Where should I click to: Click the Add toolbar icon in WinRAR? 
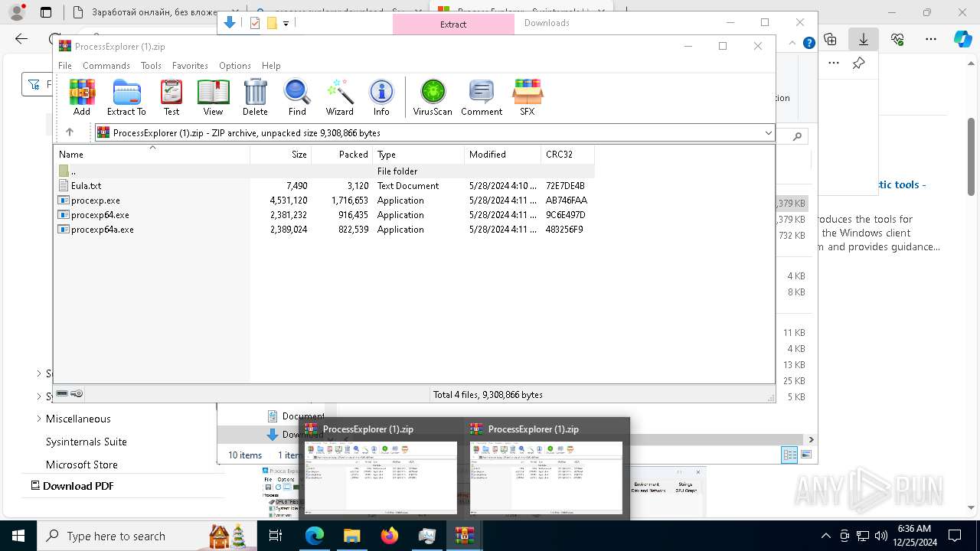click(x=82, y=97)
